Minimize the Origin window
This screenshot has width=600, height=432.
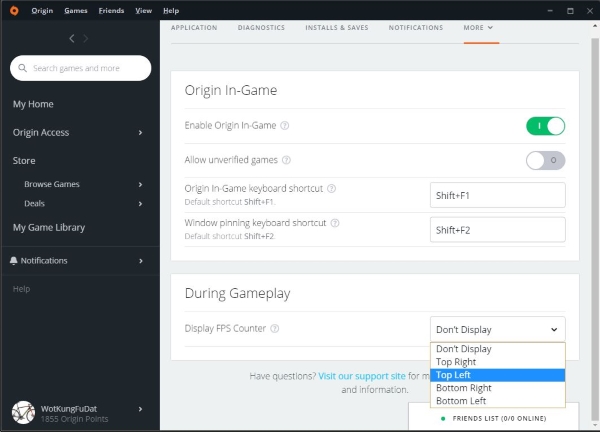550,11
